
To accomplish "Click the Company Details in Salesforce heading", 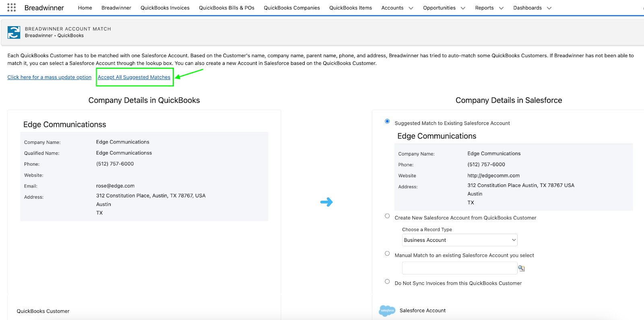I will [x=509, y=100].
